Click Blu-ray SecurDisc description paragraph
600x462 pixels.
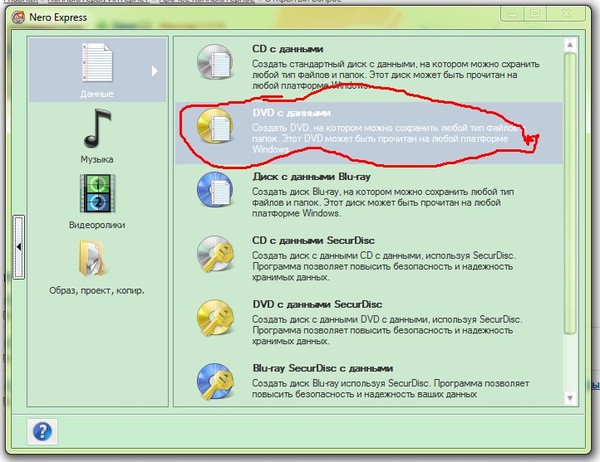click(390, 389)
